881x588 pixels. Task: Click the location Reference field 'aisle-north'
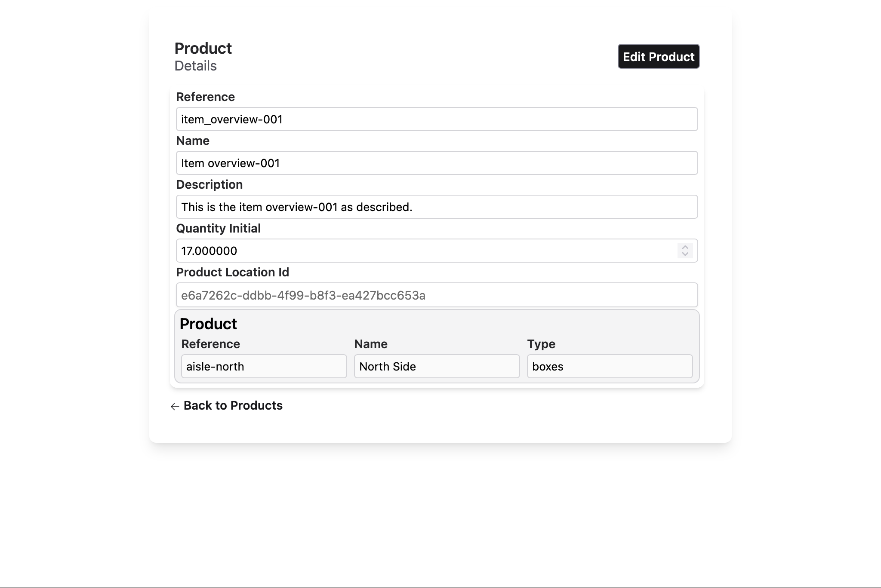pyautogui.click(x=264, y=366)
